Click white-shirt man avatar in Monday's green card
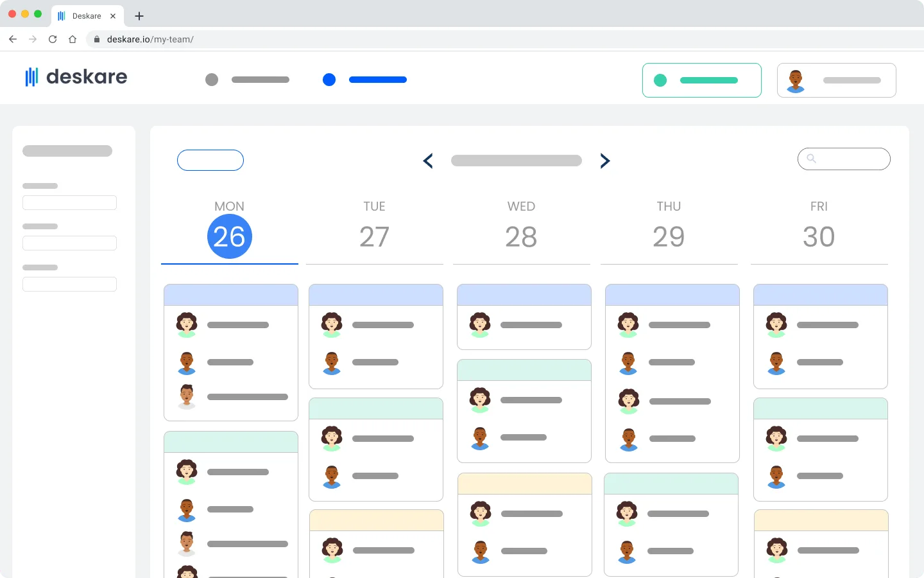Screen dimensions: 924x578 tap(187, 544)
